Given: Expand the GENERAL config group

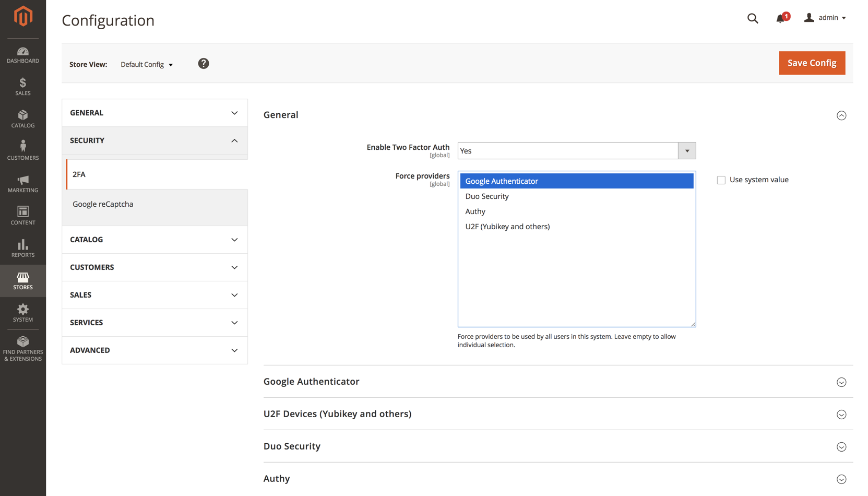Looking at the screenshot, I should click(x=154, y=113).
